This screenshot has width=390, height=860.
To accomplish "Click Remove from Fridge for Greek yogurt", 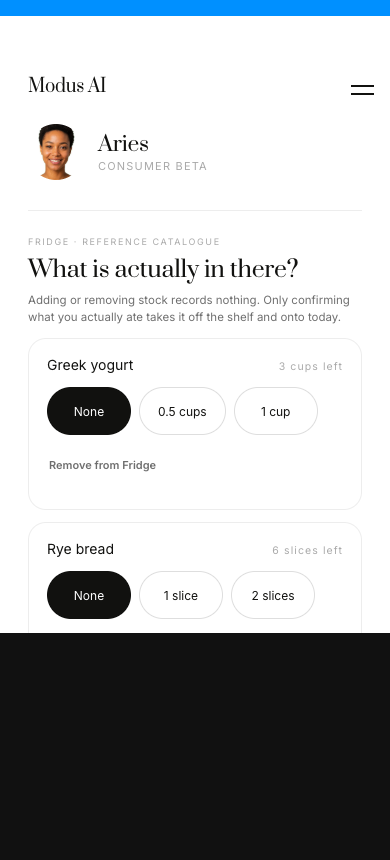I will [x=103, y=465].
